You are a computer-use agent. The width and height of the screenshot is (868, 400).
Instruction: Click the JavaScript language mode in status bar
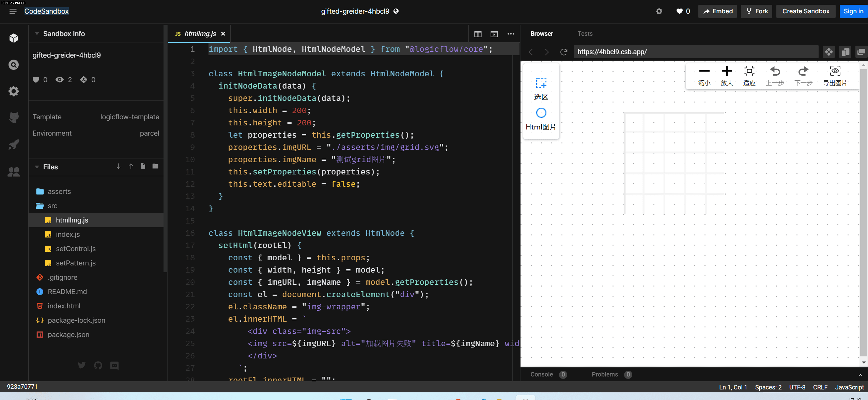[x=849, y=387]
